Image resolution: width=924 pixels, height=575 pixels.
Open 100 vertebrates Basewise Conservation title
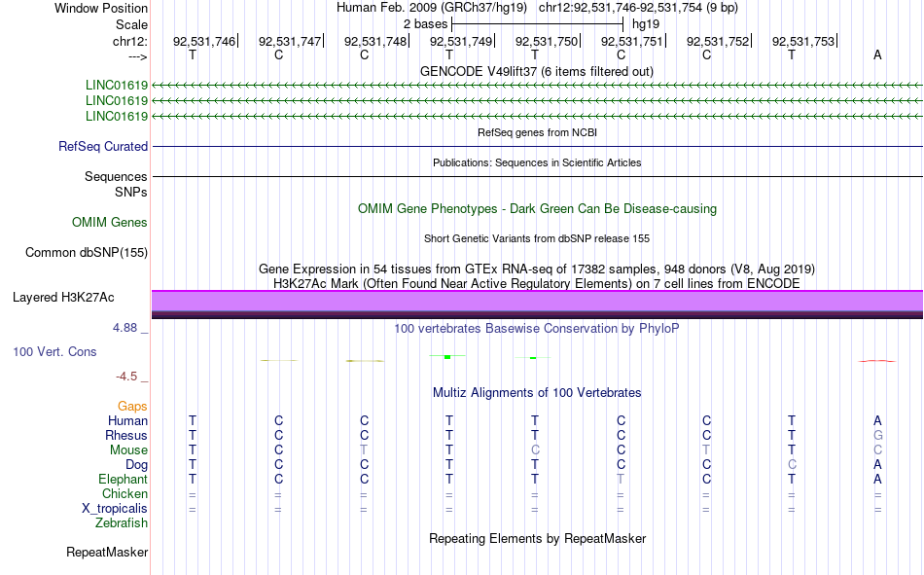click(x=537, y=329)
